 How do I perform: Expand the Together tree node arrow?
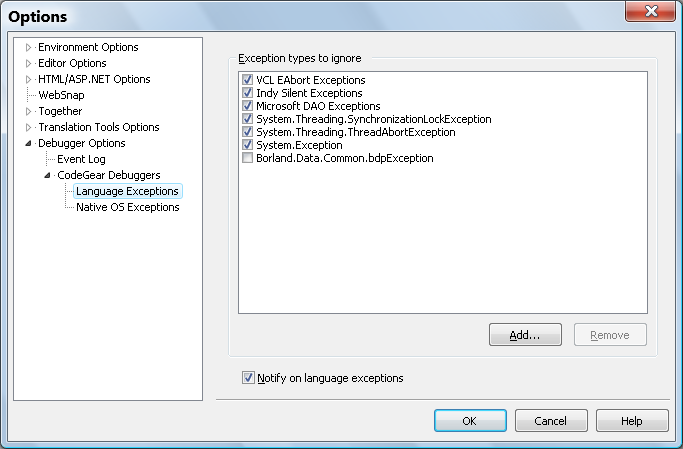28,111
